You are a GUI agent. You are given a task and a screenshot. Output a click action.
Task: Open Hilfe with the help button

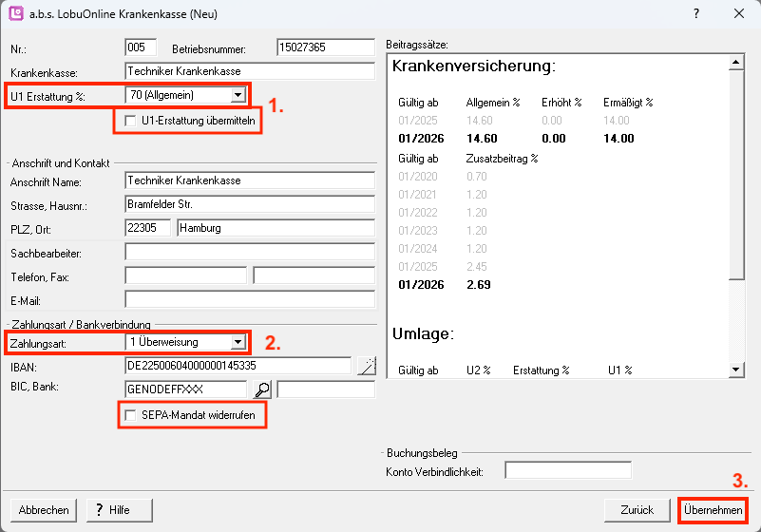(x=112, y=510)
